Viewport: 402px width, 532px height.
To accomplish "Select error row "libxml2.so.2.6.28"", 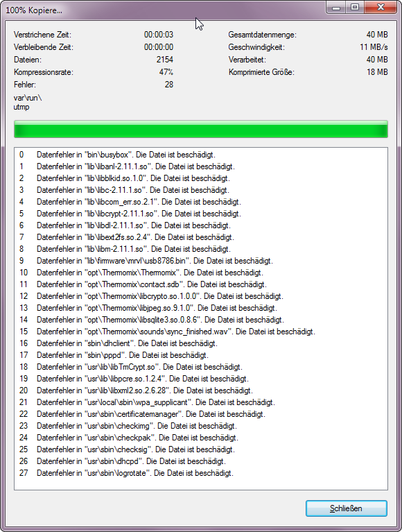I will 201,391.
